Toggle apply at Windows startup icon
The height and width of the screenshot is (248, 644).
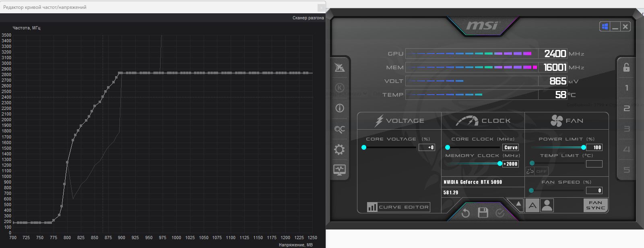pyautogui.click(x=605, y=27)
